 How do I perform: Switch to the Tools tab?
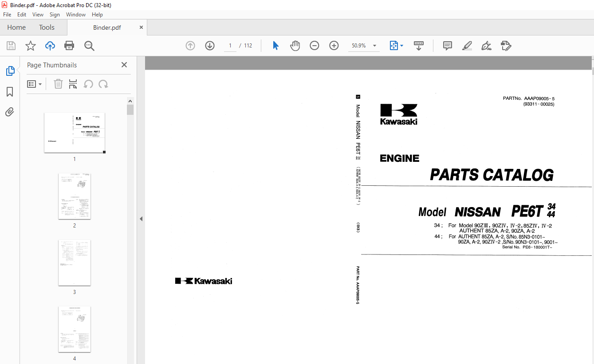coord(47,27)
